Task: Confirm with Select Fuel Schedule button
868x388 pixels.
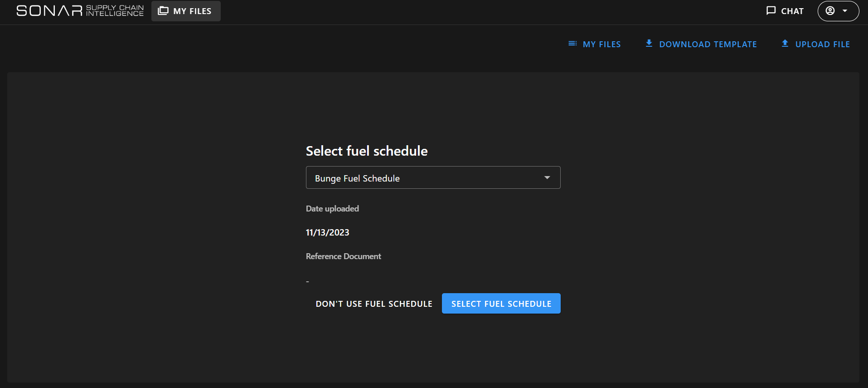Action: pos(501,304)
